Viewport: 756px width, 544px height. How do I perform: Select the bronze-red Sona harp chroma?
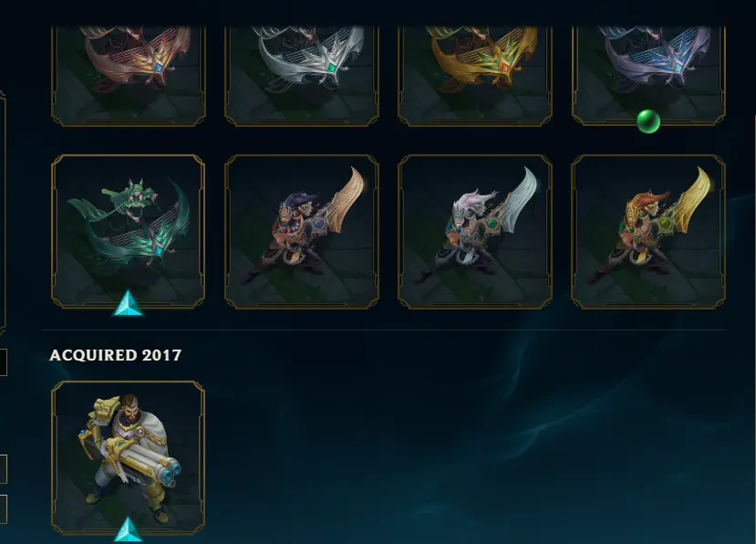[x=129, y=75]
